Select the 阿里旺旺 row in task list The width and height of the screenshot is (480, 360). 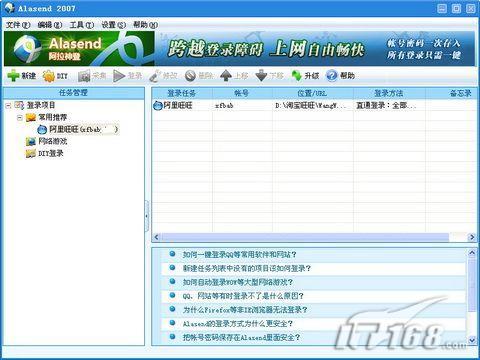[314, 106]
